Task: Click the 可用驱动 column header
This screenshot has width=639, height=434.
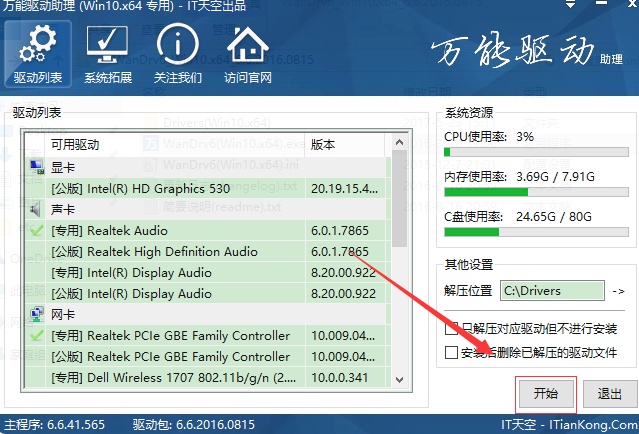Action: [174, 145]
